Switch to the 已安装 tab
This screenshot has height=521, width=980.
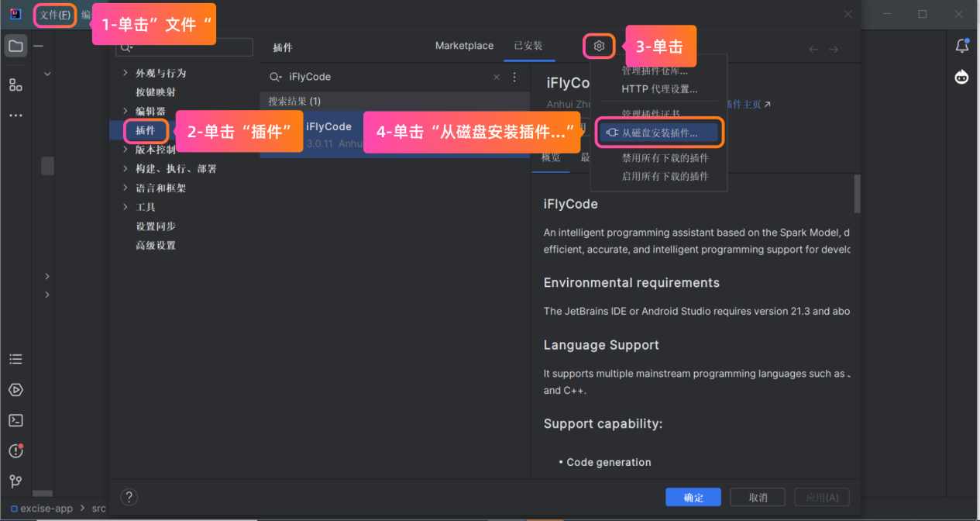click(528, 46)
